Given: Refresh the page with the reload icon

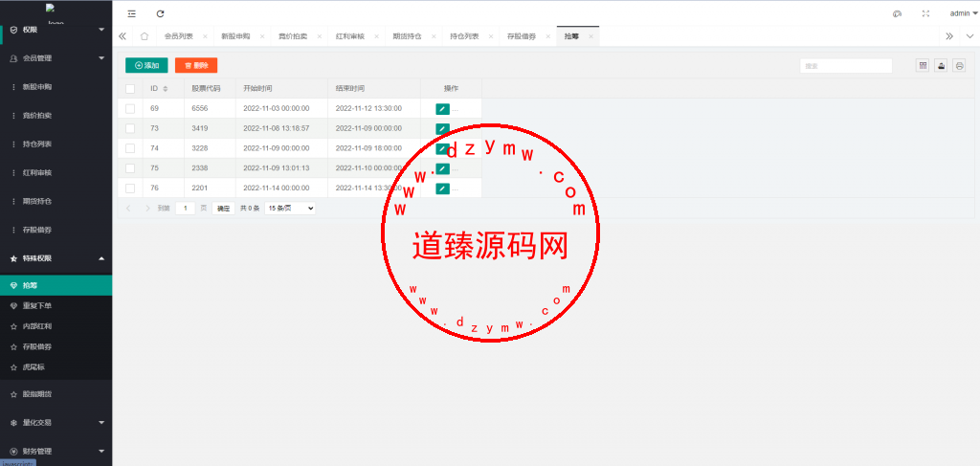Looking at the screenshot, I should click(x=161, y=13).
